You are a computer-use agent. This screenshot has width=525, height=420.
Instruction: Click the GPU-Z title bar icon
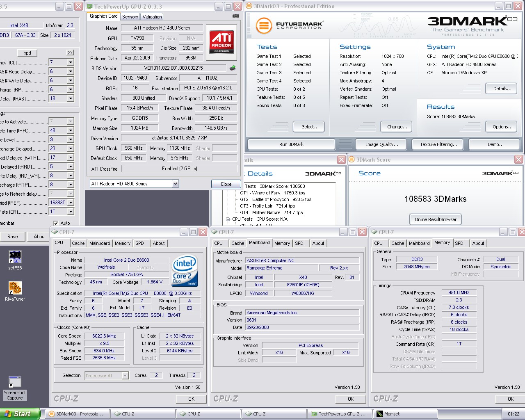90,7
